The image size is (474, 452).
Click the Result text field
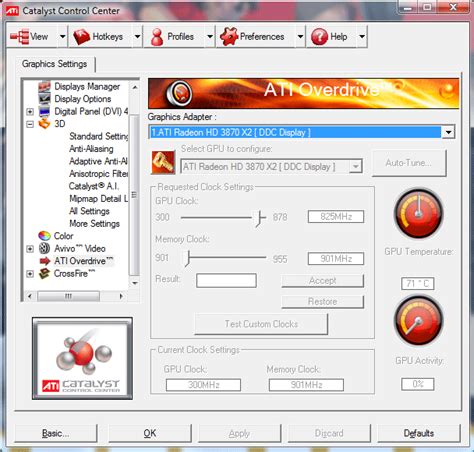[226, 280]
